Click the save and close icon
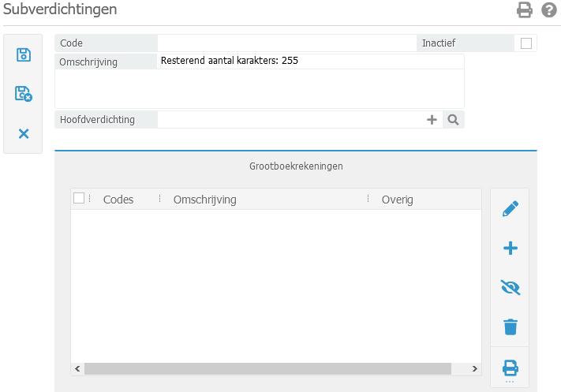 [x=24, y=94]
